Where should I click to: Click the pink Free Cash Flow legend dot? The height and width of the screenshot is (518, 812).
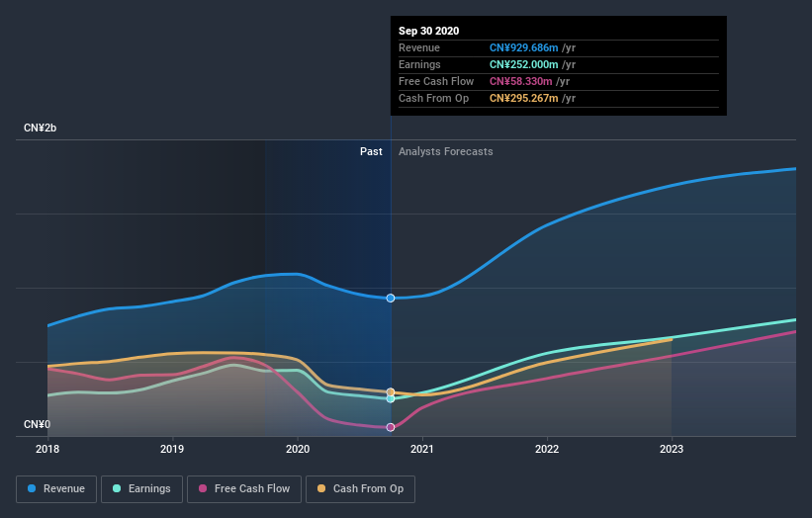pos(203,488)
